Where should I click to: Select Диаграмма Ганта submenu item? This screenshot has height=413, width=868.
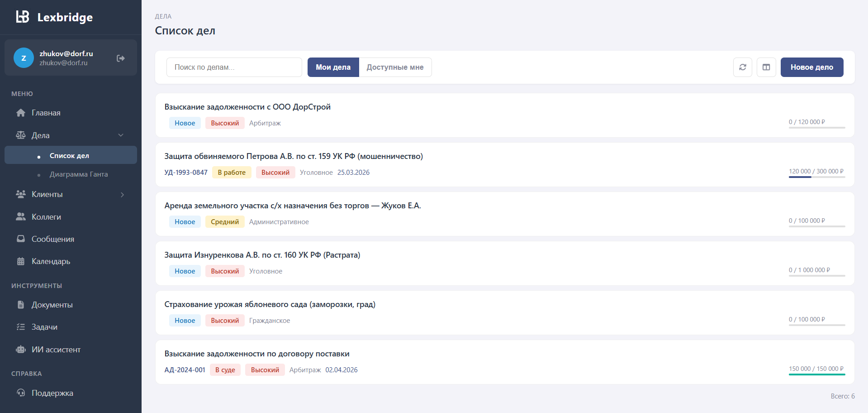tap(78, 174)
